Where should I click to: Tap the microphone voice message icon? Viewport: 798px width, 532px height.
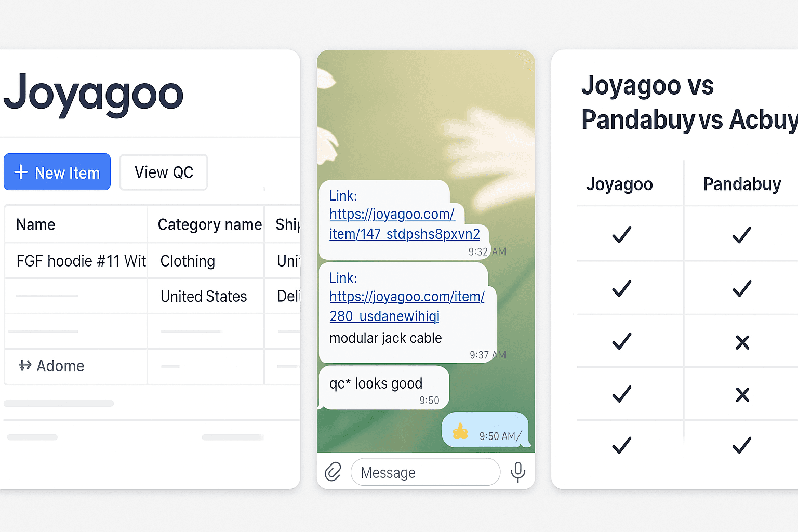click(517, 472)
